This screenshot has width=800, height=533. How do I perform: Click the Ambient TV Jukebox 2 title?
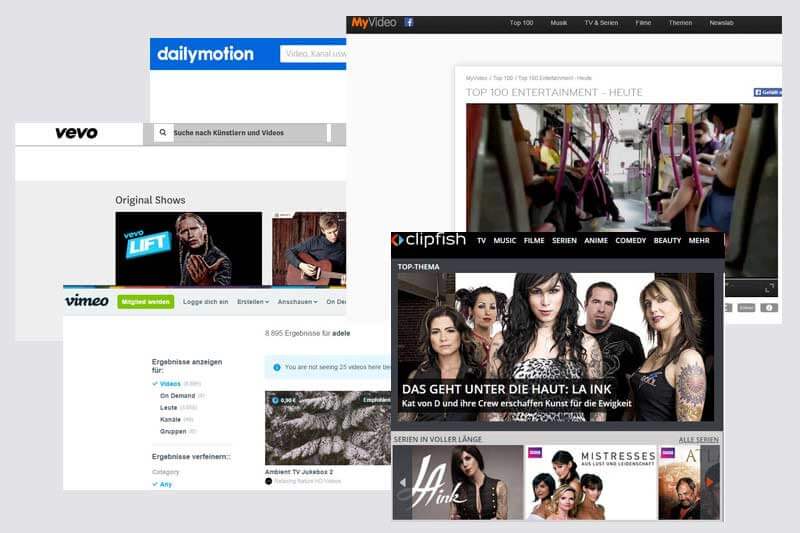pyautogui.click(x=299, y=472)
